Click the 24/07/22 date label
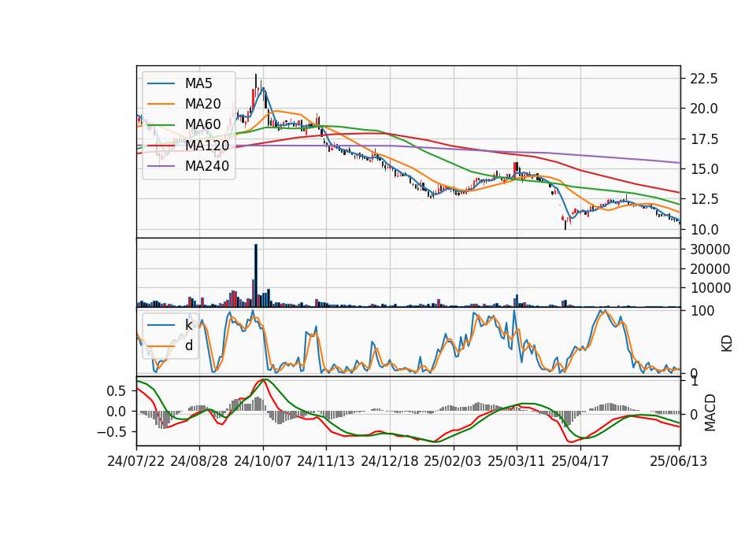756x543 pixels. point(136,461)
